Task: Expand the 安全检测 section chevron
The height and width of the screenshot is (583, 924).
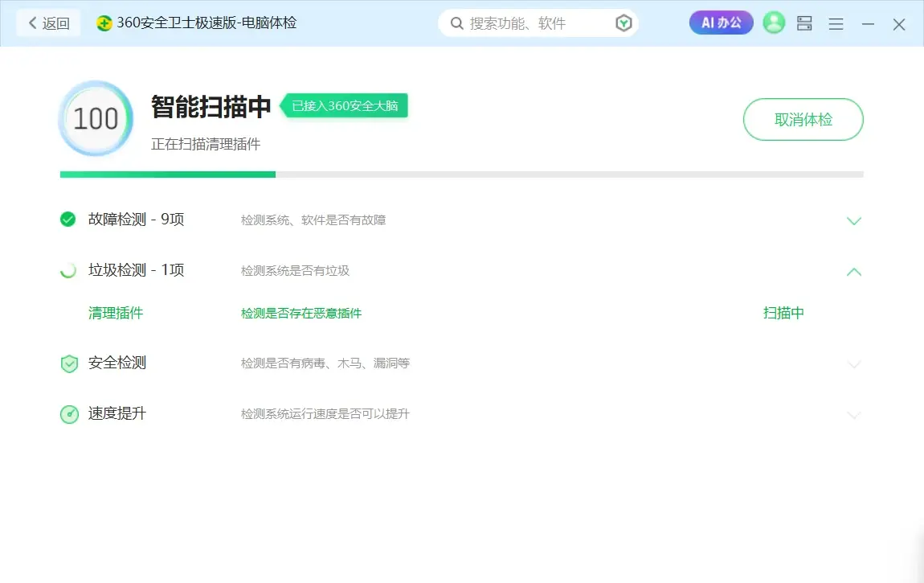Action: [854, 365]
